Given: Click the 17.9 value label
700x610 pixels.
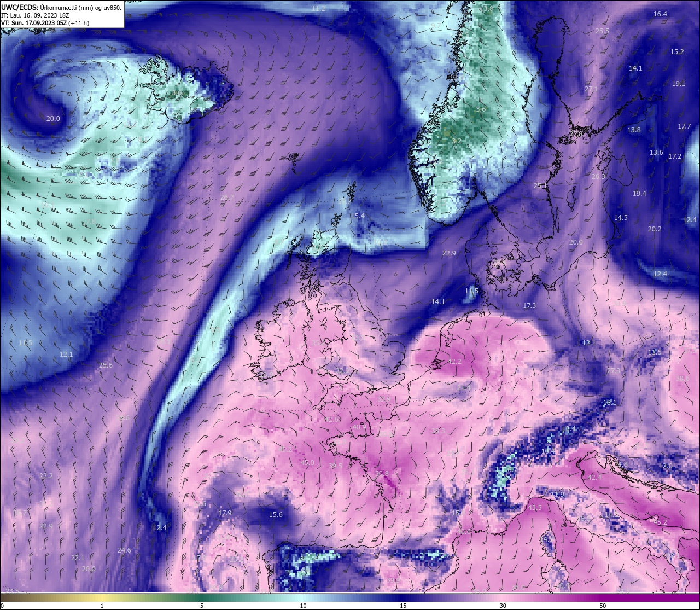Looking at the screenshot, I should click(225, 513).
